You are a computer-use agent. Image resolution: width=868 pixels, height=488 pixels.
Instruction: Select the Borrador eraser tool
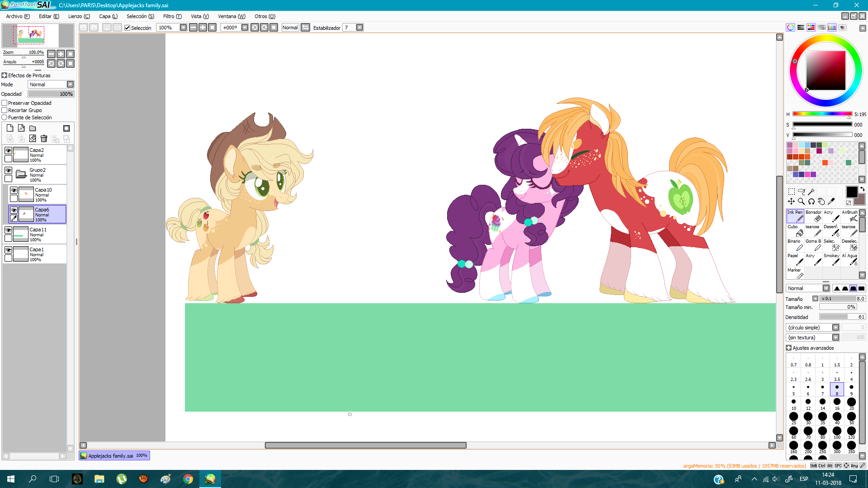click(813, 216)
